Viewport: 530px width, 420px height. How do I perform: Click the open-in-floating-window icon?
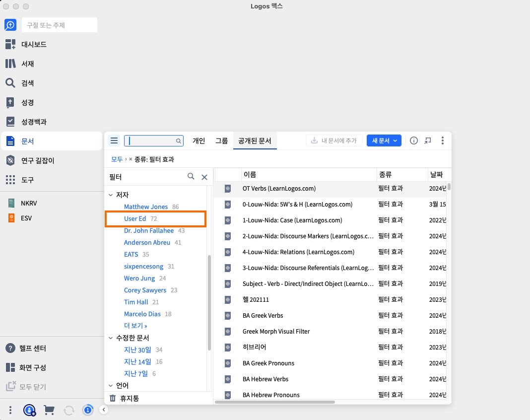pos(428,140)
